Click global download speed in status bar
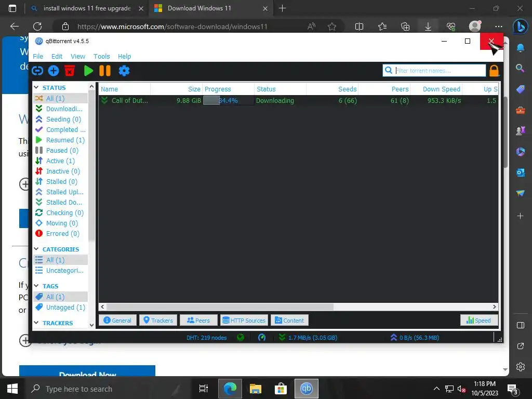Image resolution: width=532 pixels, height=399 pixels. (308, 338)
